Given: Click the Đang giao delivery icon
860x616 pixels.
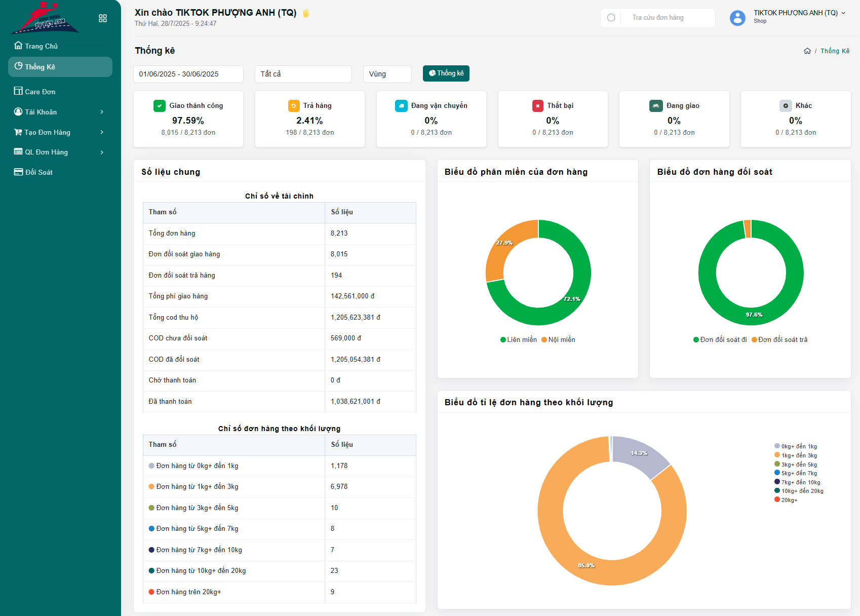Looking at the screenshot, I should click(x=655, y=106).
